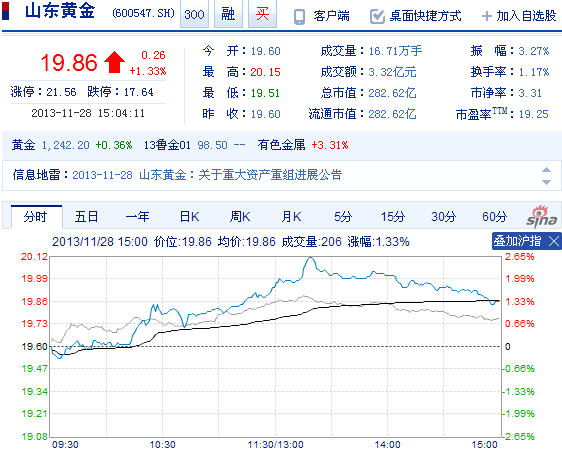Click the current price 19.86
This screenshot has width=562, height=449.
(x=69, y=63)
